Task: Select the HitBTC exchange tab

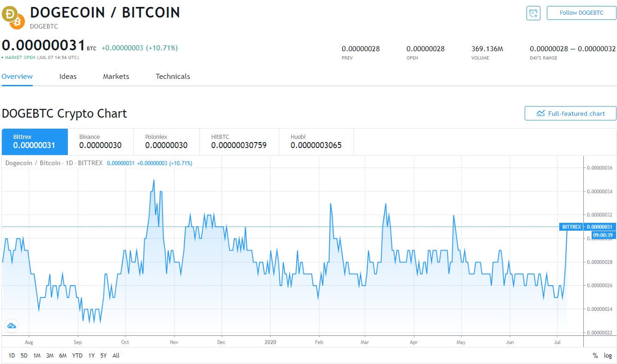Action: click(239, 142)
